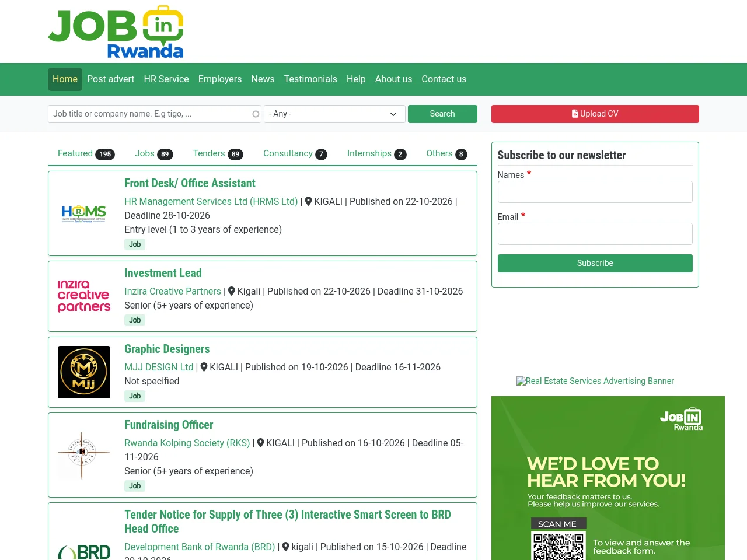
Task: Open the Contact us menu item
Action: [x=444, y=79]
